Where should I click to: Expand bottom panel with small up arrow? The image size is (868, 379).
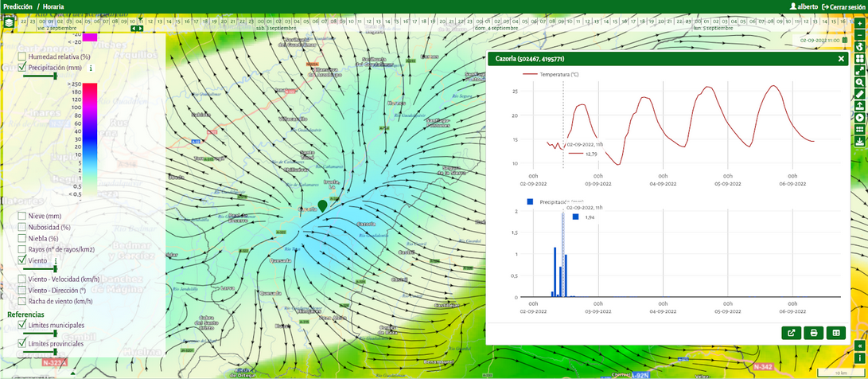[73, 374]
